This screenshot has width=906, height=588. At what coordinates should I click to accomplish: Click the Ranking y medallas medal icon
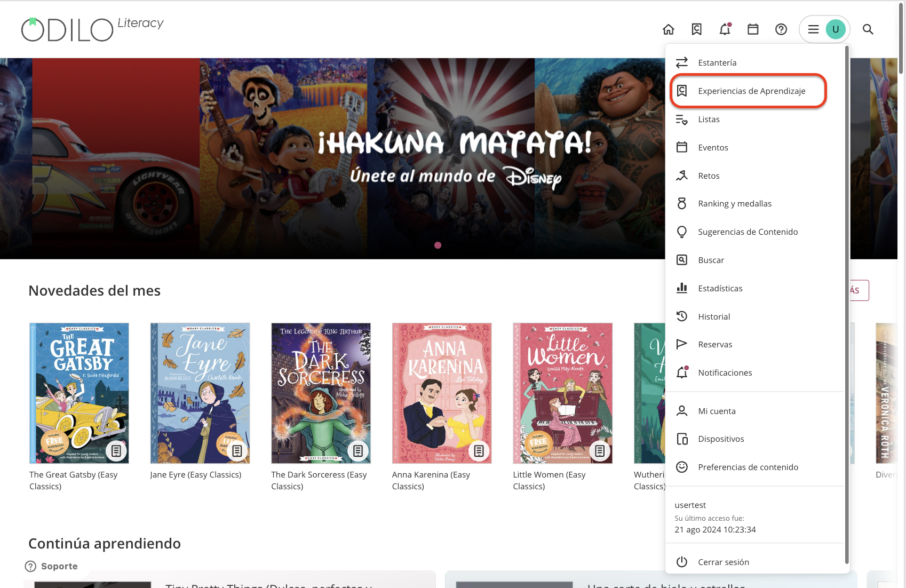(682, 203)
